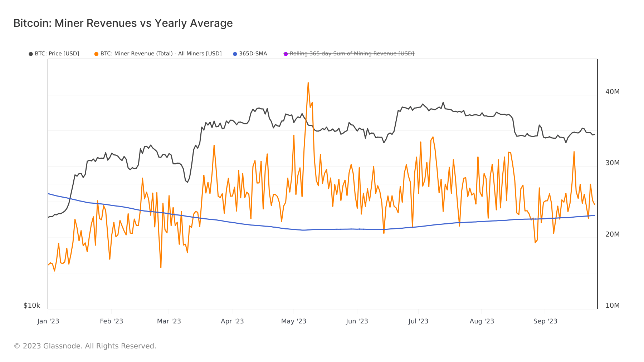Click the chart title Bitcoin: Miner Revenues vs Yearly Average
The image size is (644, 362).
click(x=123, y=23)
